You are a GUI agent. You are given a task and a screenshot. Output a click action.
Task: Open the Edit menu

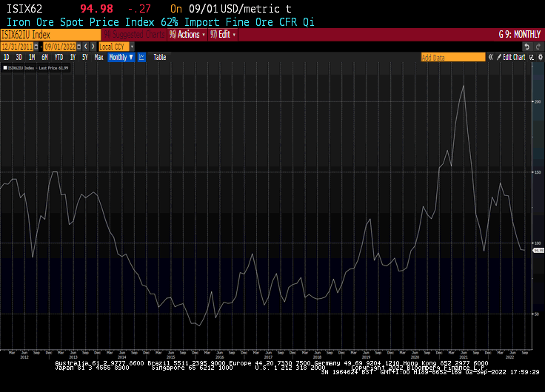coord(223,35)
